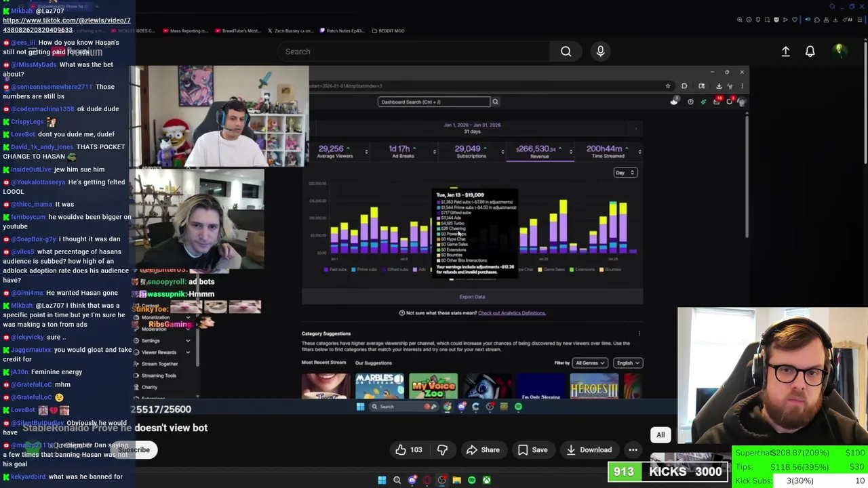Open the Twitch help question-mark icon

click(x=690, y=102)
